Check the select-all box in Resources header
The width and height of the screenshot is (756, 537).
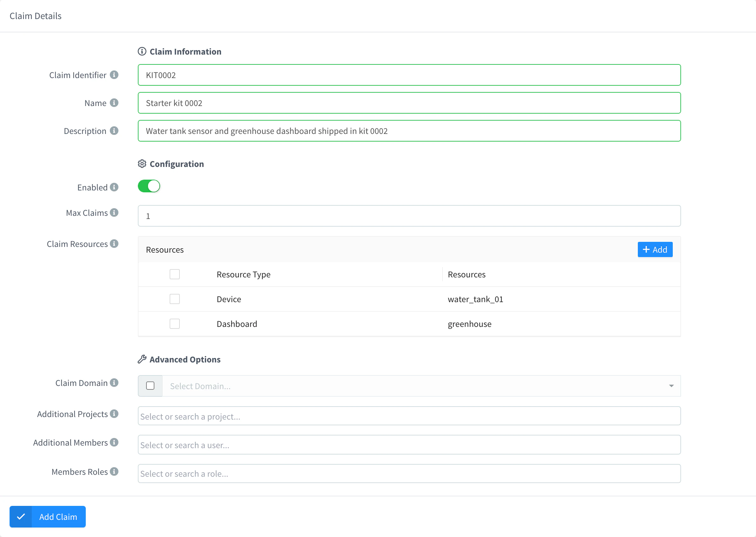click(x=175, y=274)
